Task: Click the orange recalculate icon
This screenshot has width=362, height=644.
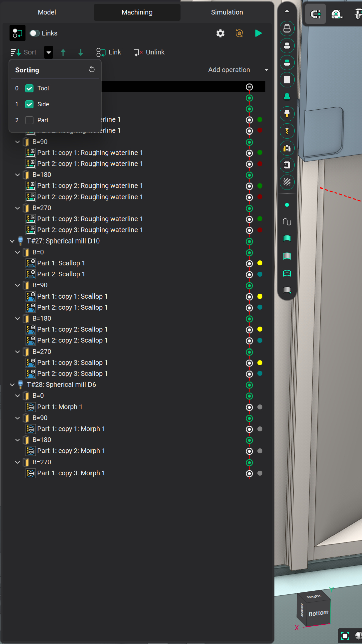Action: (239, 33)
